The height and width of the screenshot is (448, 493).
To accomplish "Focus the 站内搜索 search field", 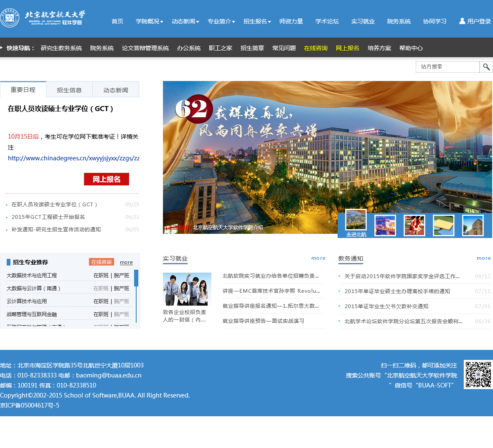I will click(x=447, y=67).
